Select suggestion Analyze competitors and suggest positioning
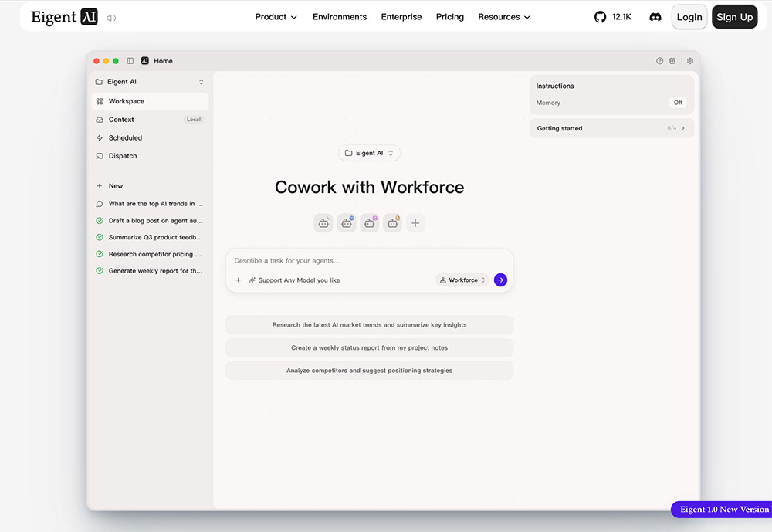This screenshot has width=772, height=532. click(369, 371)
